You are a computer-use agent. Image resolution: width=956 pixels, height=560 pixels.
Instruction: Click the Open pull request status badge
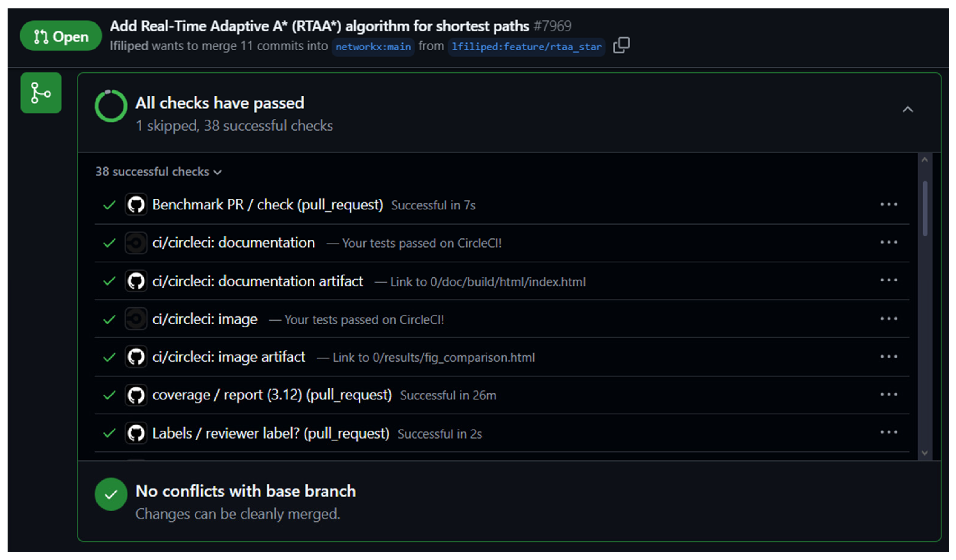(61, 36)
